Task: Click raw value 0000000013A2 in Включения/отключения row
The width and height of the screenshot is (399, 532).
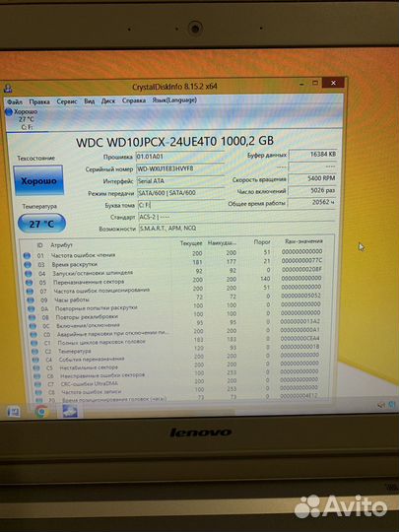Action: tap(299, 321)
